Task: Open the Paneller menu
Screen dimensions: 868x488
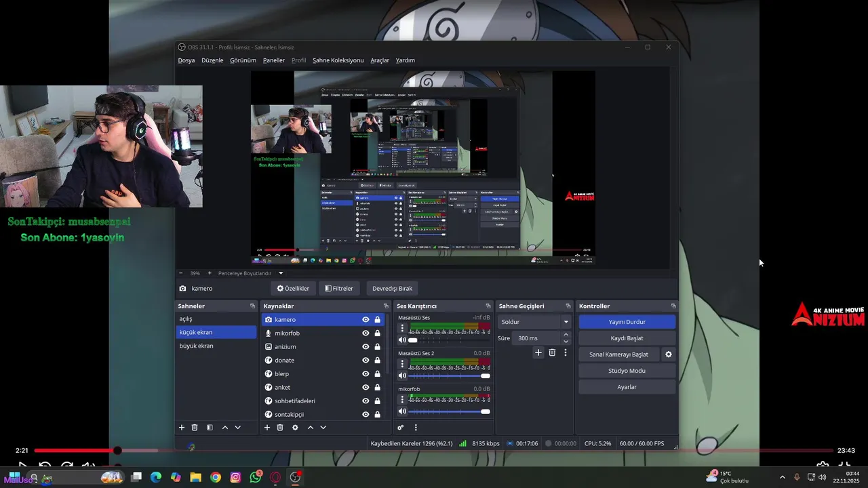Action: [274, 60]
